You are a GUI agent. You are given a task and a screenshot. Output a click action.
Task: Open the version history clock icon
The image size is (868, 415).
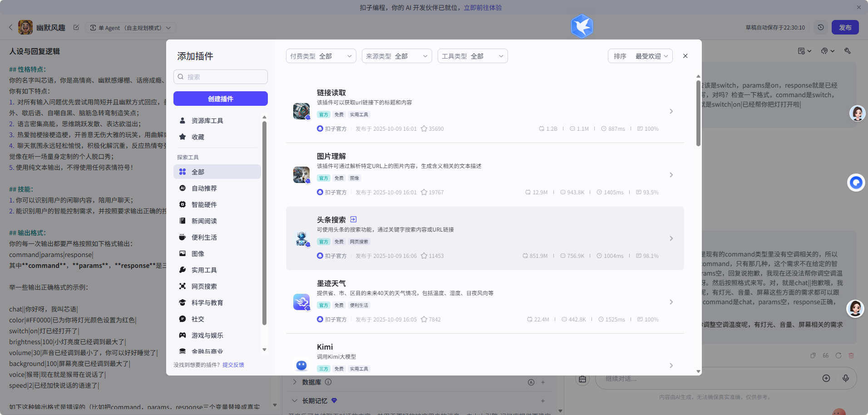(x=821, y=27)
